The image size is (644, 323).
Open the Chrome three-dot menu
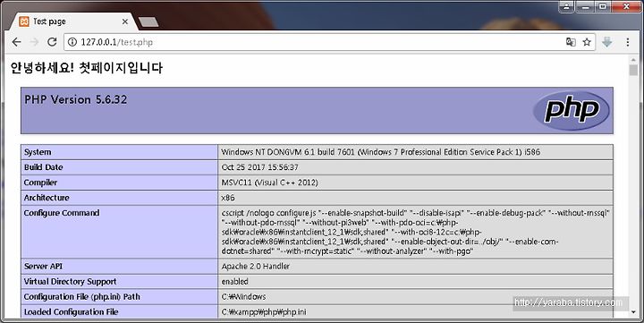click(628, 42)
